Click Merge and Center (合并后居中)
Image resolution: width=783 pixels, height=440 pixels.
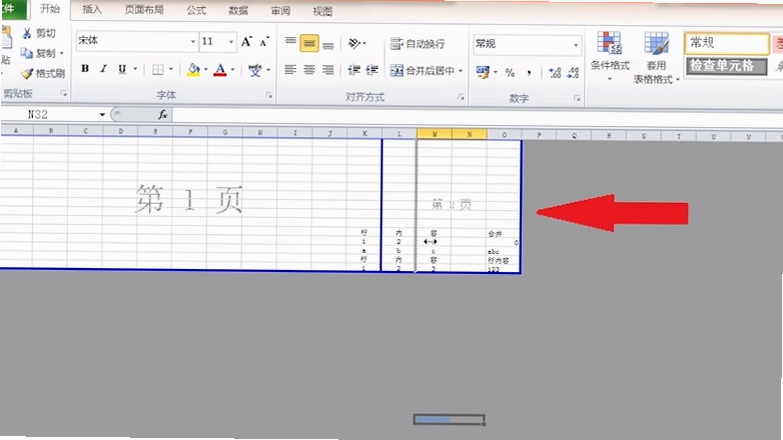tap(422, 70)
